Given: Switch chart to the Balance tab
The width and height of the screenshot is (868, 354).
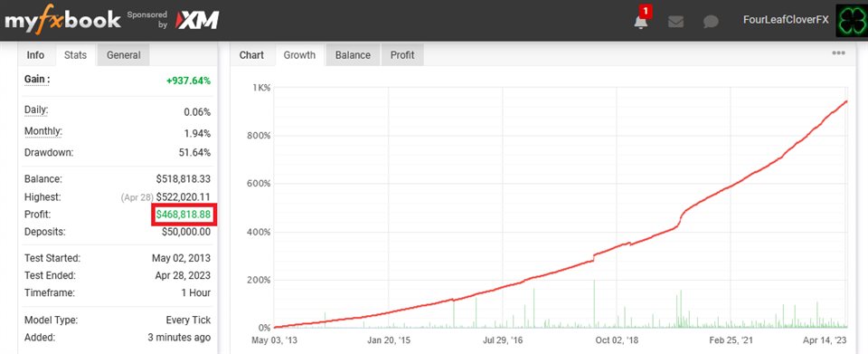Looking at the screenshot, I should point(353,55).
